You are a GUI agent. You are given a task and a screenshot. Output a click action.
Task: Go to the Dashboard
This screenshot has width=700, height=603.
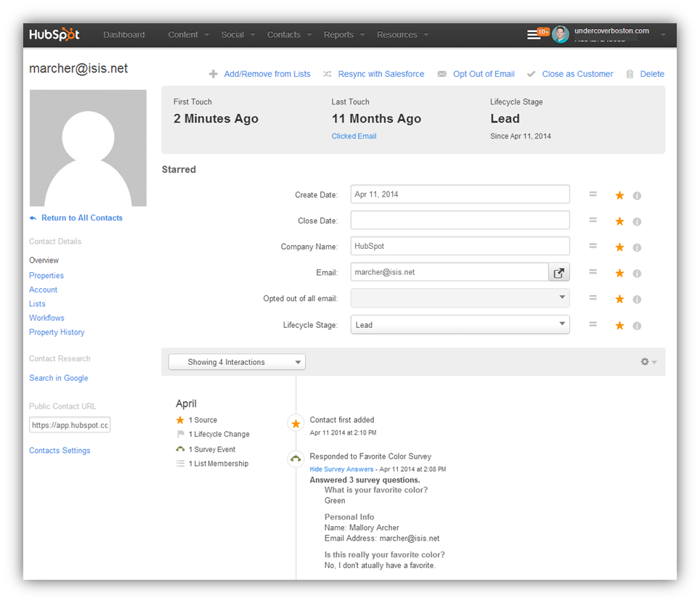124,35
